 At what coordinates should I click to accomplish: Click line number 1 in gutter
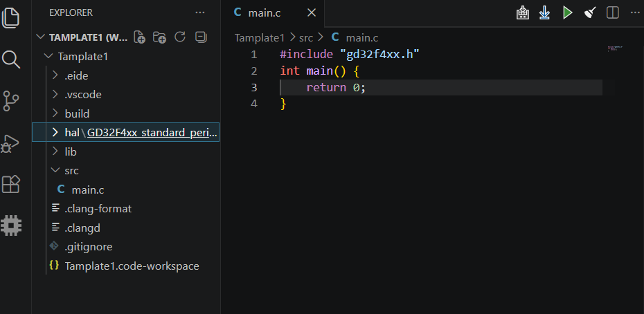click(254, 54)
